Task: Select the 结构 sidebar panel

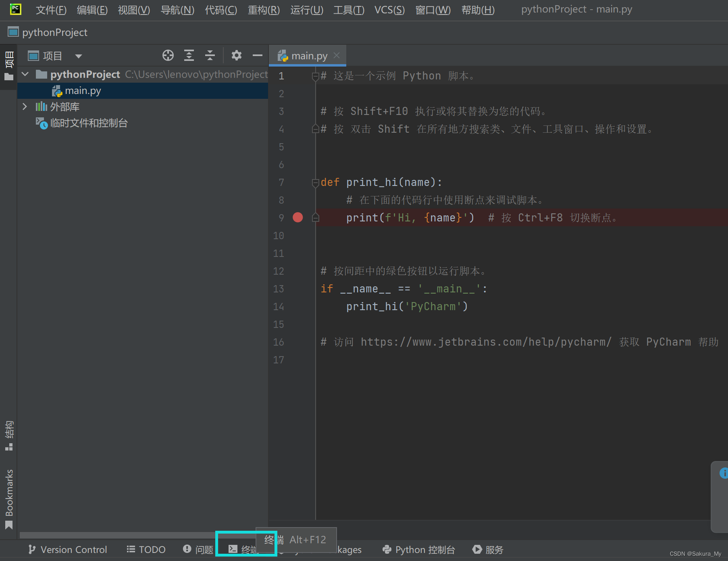Action: coord(8,434)
